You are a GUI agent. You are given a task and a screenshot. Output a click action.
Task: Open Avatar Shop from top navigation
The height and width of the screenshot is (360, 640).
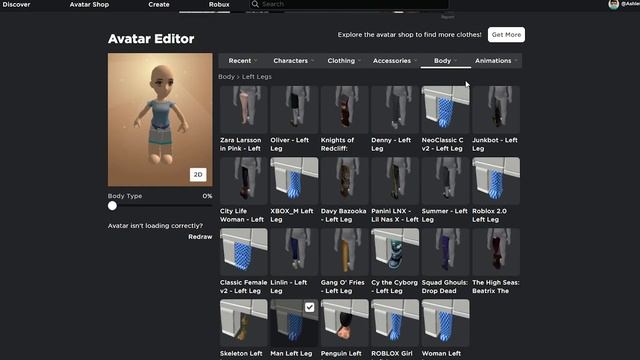[x=89, y=4]
